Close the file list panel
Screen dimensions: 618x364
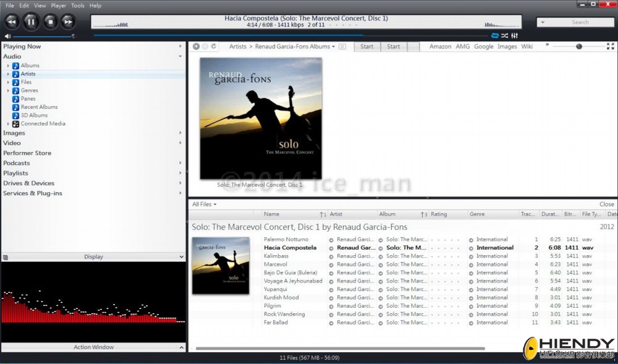[606, 205]
